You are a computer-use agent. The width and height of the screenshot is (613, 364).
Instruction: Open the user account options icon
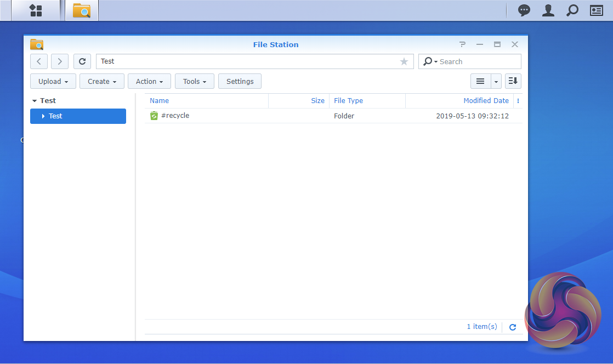548,10
